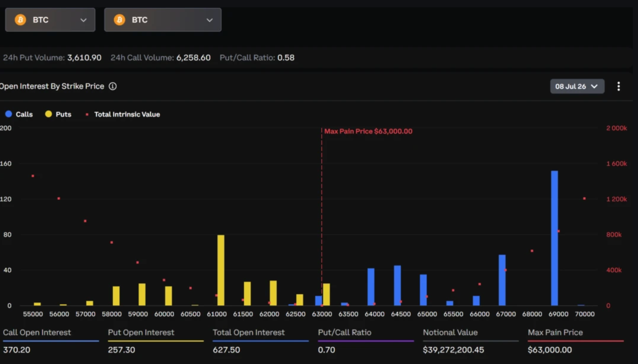Click the 65000 strike call bar
The height and width of the screenshot is (364, 638).
tap(423, 290)
